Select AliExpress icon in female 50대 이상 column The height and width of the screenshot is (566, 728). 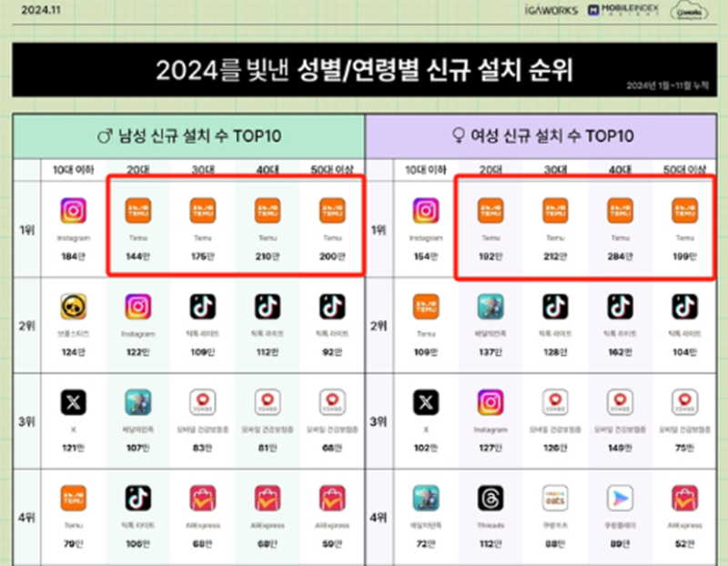pyautogui.click(x=685, y=498)
